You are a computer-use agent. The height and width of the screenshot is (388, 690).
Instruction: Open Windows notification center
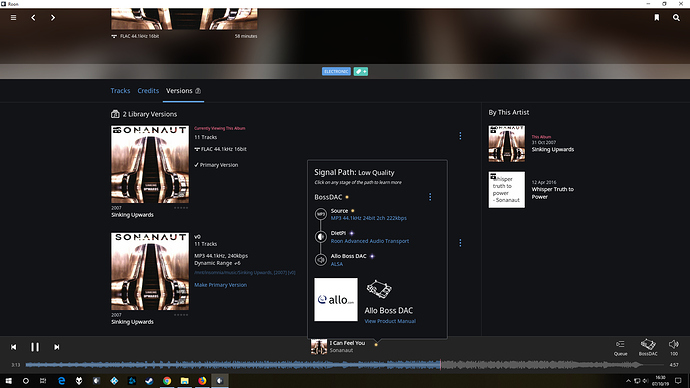678,381
